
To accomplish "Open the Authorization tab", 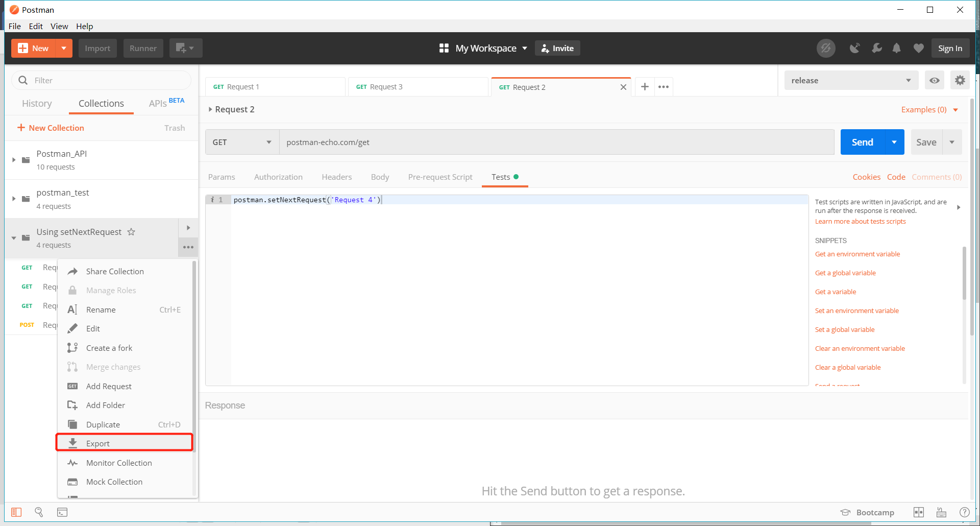I will coord(278,177).
